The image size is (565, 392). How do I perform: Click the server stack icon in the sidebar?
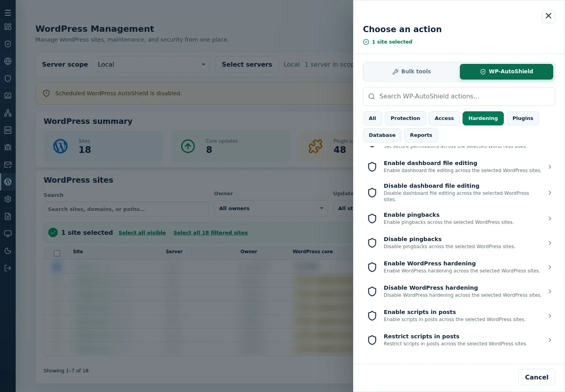pyautogui.click(x=8, y=130)
